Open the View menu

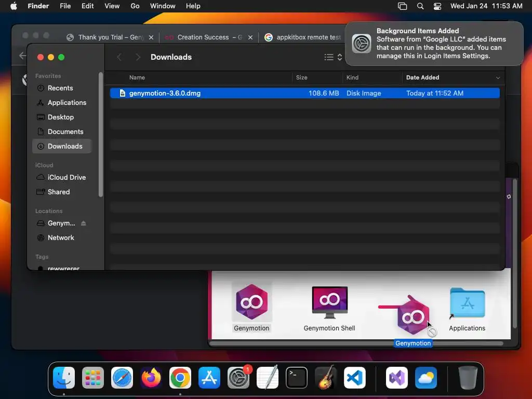[112, 6]
